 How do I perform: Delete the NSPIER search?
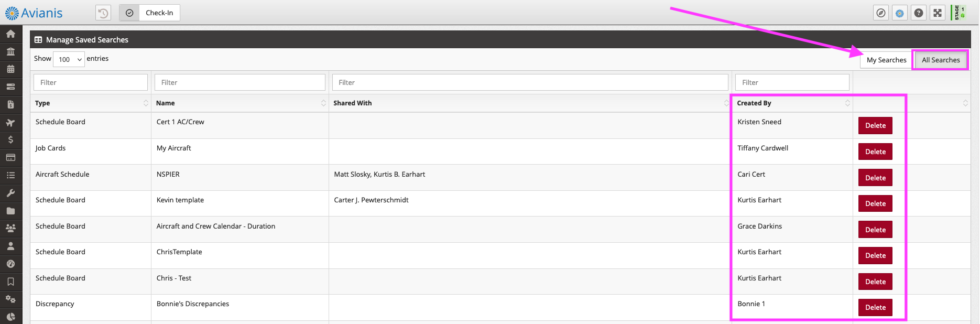pyautogui.click(x=875, y=178)
